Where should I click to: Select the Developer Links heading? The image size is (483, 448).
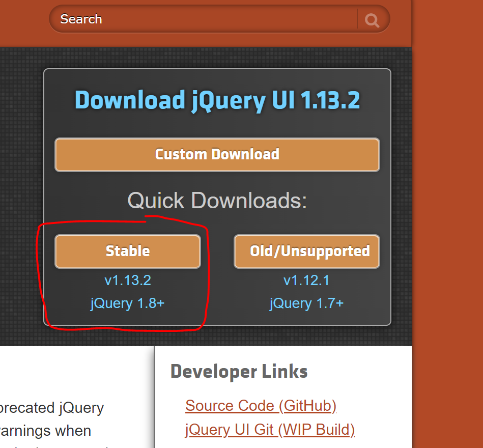[239, 371]
